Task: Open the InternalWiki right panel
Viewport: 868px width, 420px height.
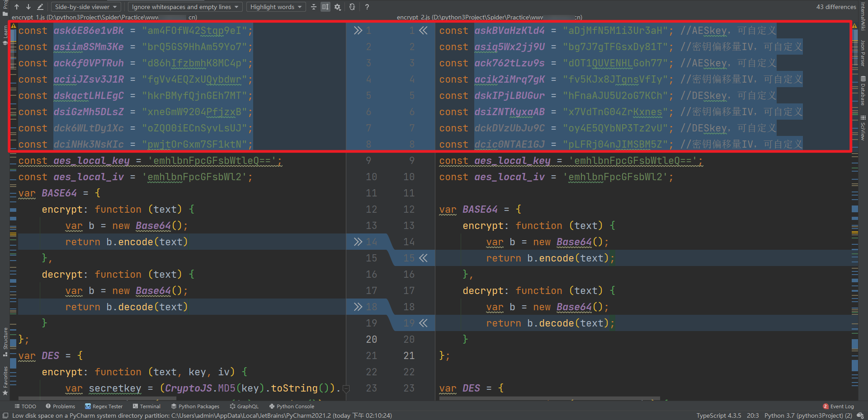Action: [863, 16]
